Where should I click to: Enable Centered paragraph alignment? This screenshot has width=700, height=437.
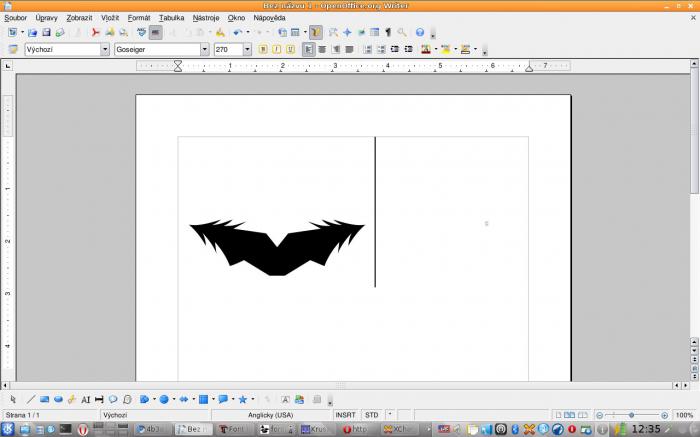[322, 50]
